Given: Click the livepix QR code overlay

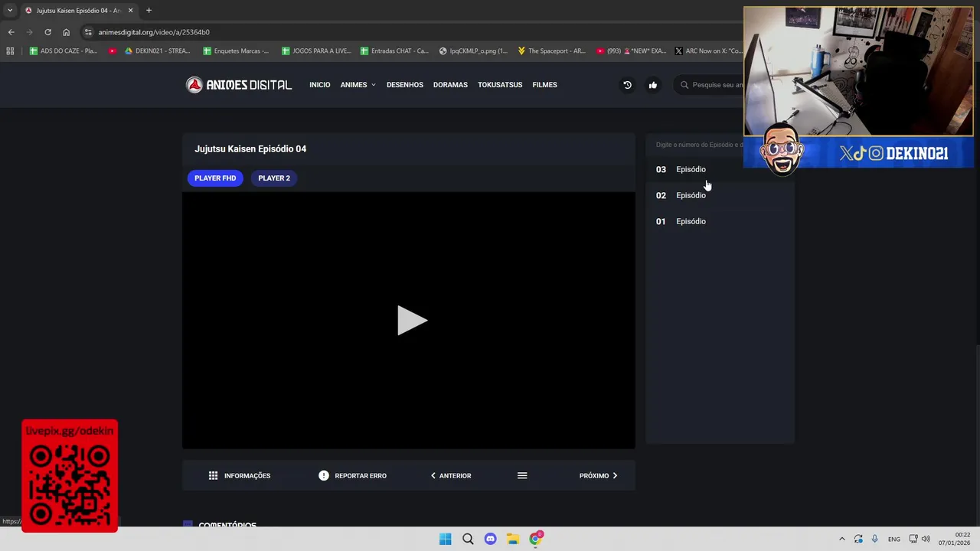Looking at the screenshot, I should click(x=70, y=475).
